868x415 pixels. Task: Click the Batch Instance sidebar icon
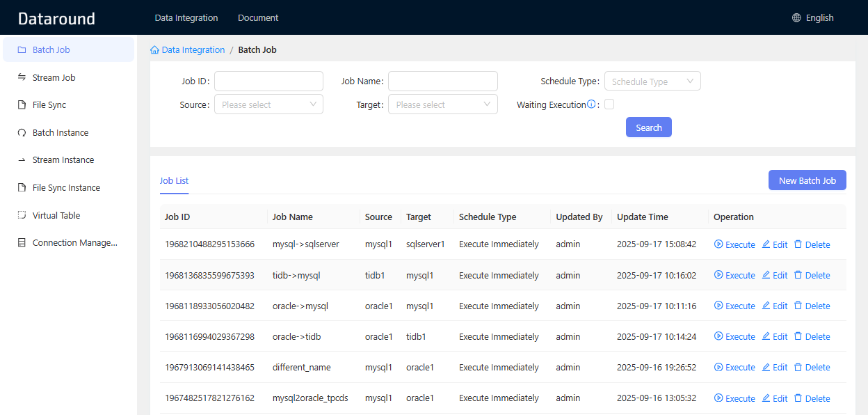click(x=22, y=132)
